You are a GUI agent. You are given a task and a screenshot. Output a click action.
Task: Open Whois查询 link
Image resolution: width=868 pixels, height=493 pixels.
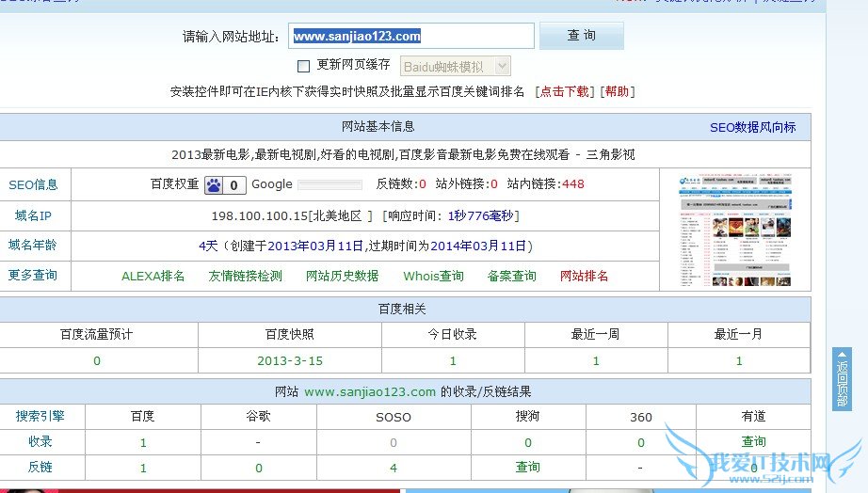tap(433, 276)
